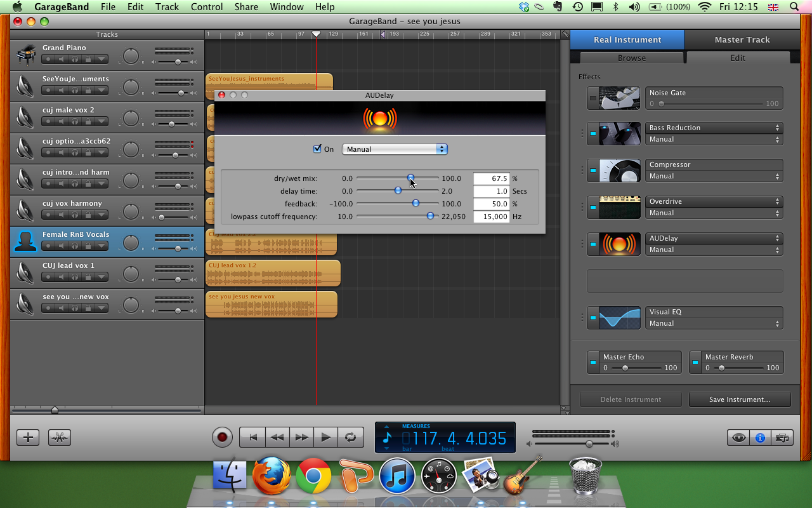The width and height of the screenshot is (812, 508).
Task: Open the Compressor effect editor icon
Action: tap(620, 170)
